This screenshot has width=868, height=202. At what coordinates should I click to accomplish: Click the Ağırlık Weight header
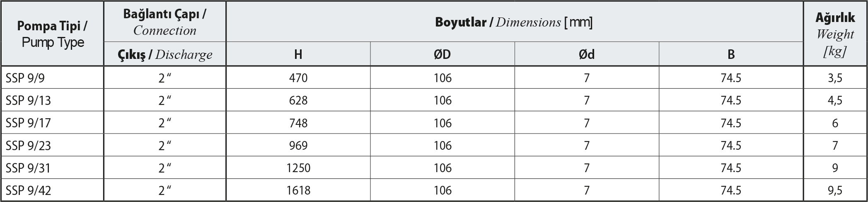point(835,34)
